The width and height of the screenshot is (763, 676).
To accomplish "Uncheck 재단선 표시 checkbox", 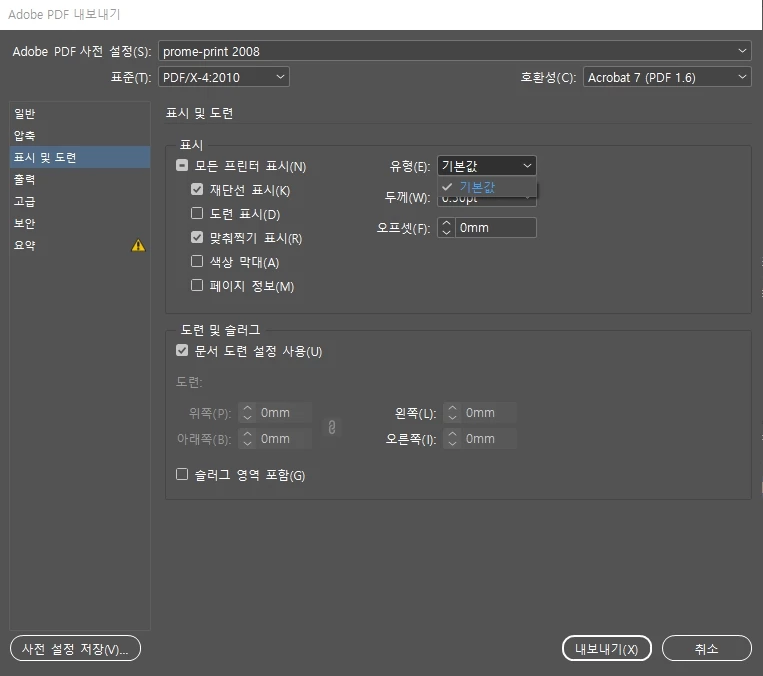I will point(197,189).
